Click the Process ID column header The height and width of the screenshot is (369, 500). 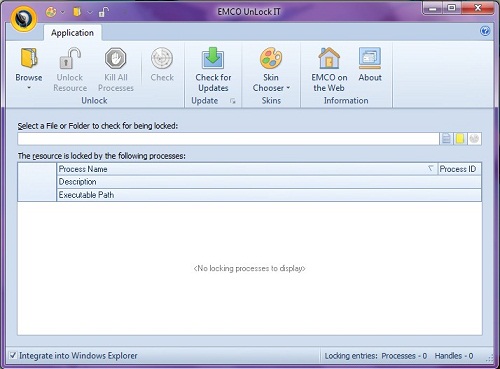click(459, 169)
